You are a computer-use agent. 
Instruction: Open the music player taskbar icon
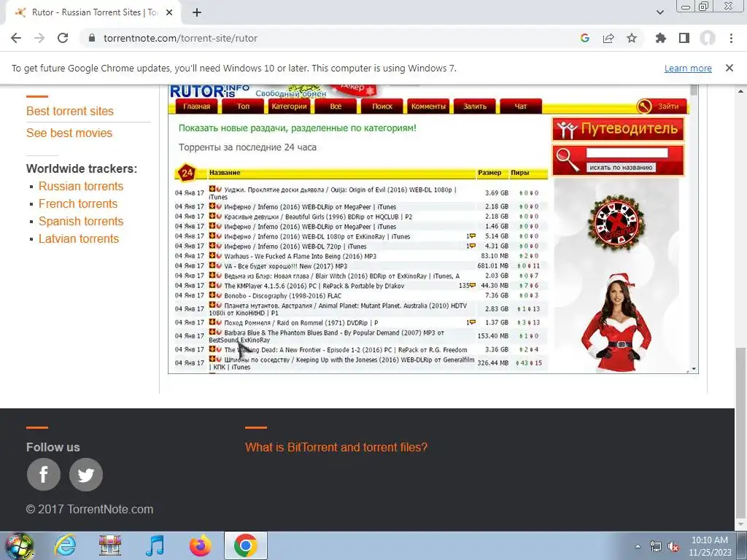coord(155,545)
